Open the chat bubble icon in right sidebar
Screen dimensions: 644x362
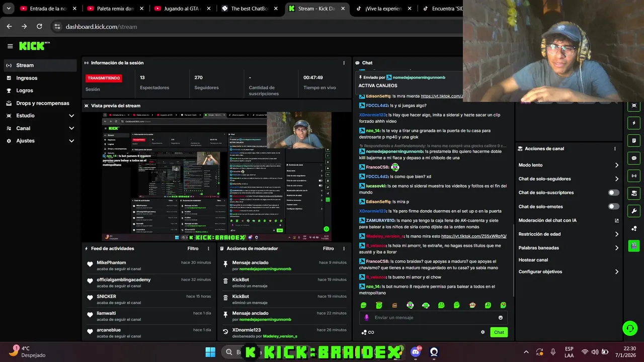click(634, 158)
